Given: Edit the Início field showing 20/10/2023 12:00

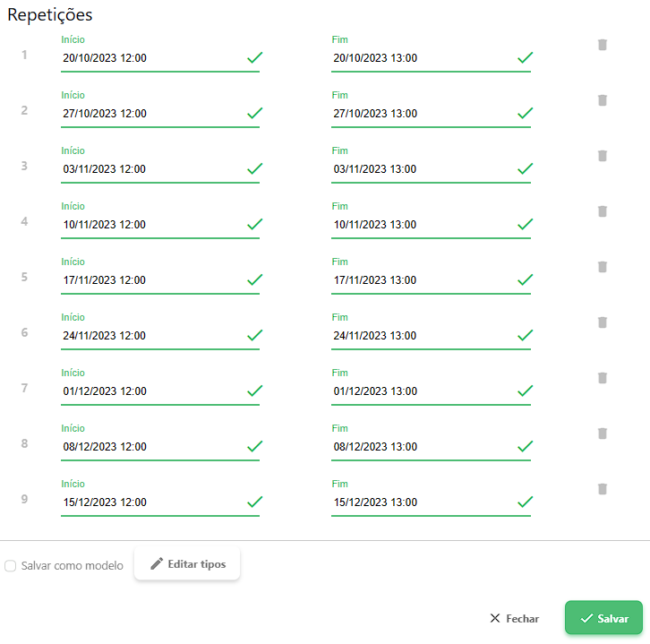Looking at the screenshot, I should [150, 58].
